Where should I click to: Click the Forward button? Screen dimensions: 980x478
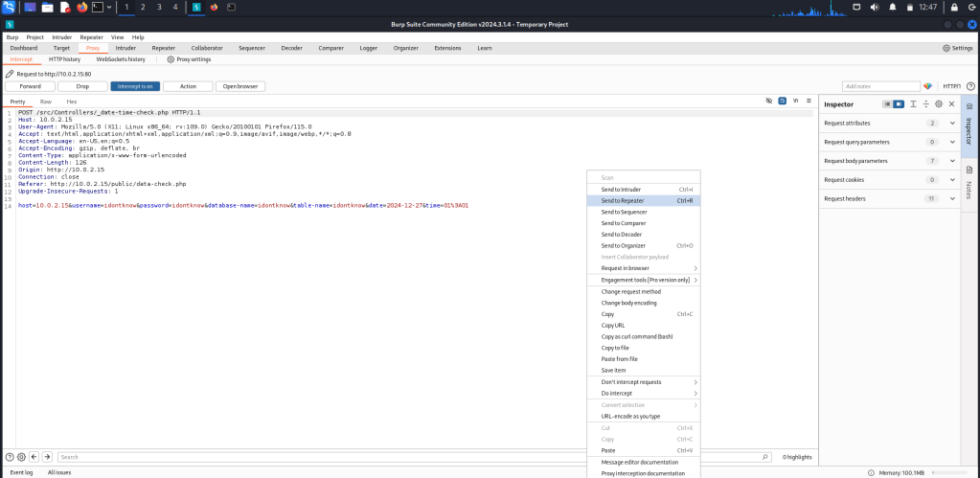coord(30,86)
